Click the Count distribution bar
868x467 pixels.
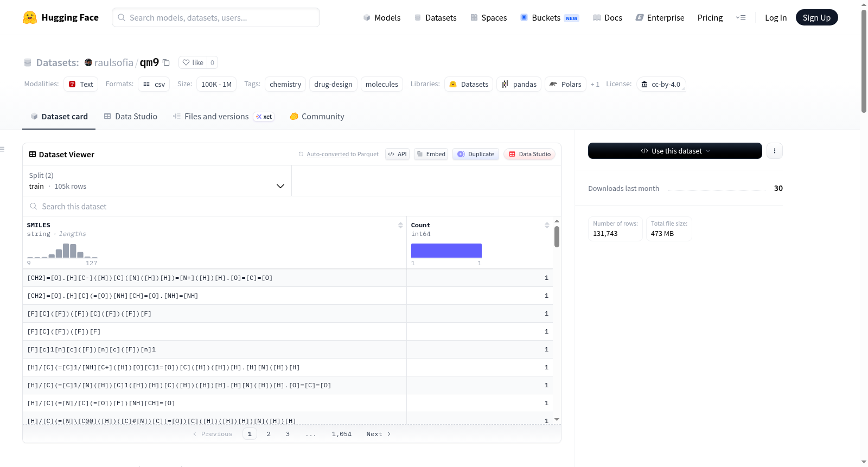(446, 251)
